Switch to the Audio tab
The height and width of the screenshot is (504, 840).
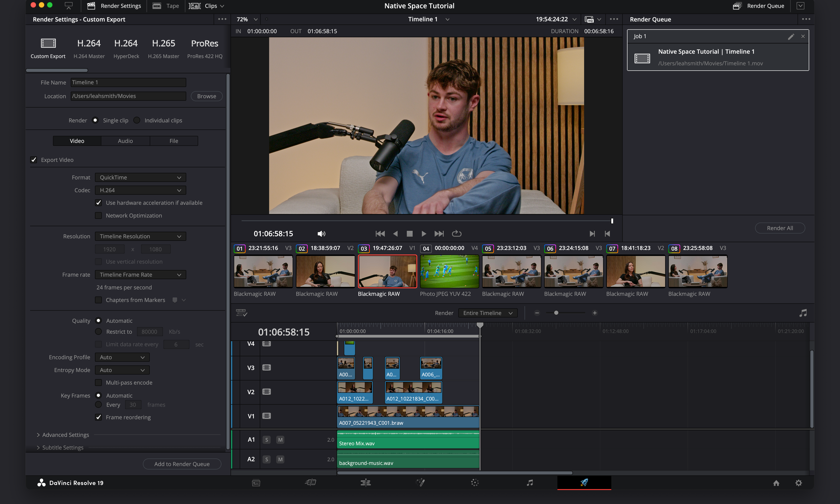click(125, 141)
